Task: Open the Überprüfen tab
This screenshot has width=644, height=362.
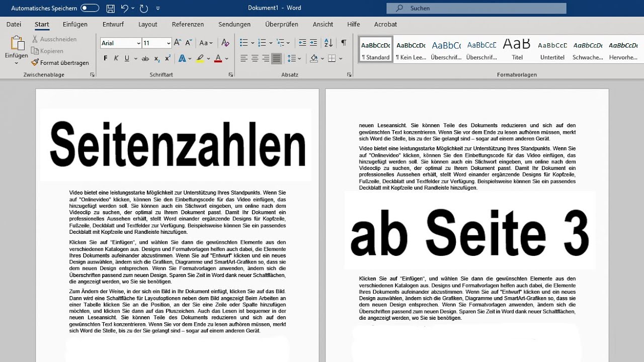Action: 282,24
